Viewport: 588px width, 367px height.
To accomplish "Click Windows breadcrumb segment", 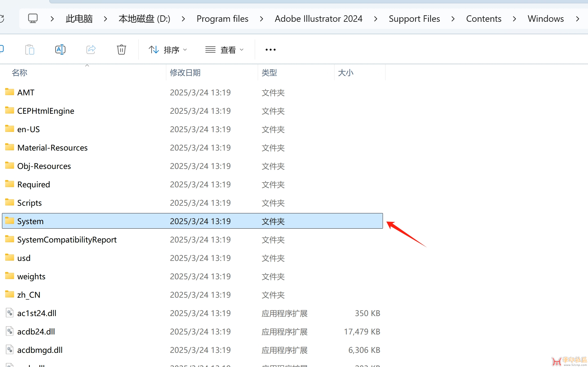I will (x=546, y=19).
